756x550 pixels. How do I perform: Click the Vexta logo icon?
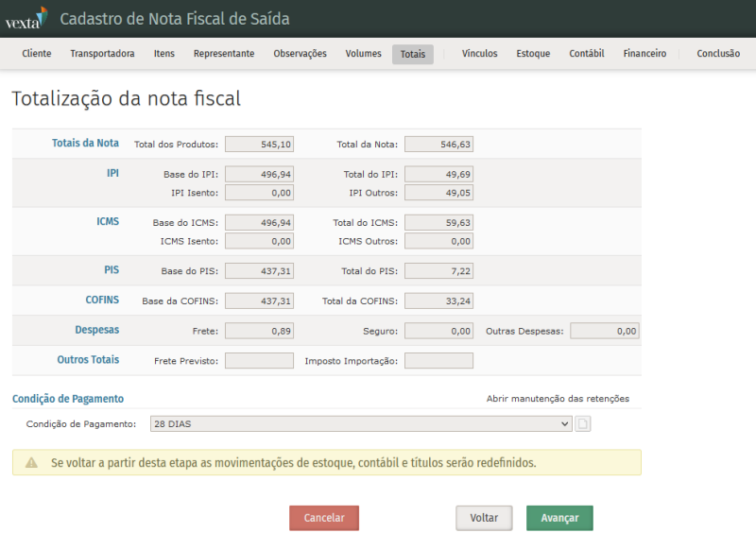tap(26, 19)
